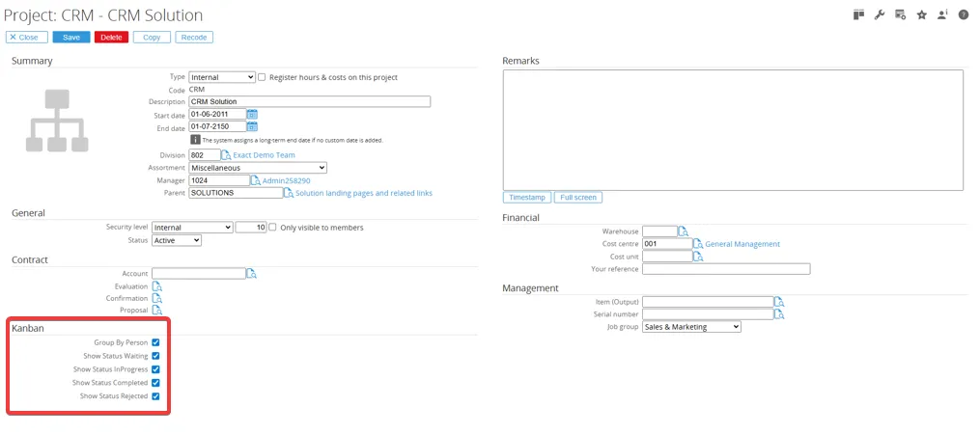The image size is (980, 434).
Task: Open the Cost centre lookup icon
Action: tap(698, 244)
